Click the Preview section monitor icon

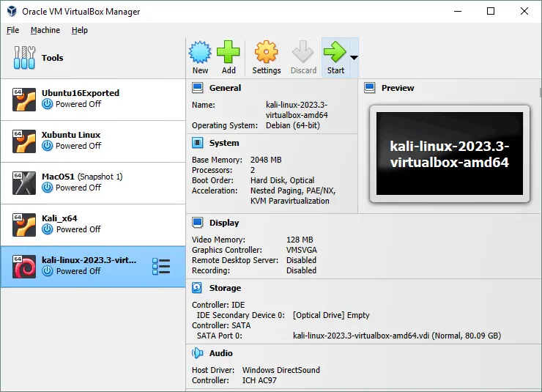(x=370, y=88)
